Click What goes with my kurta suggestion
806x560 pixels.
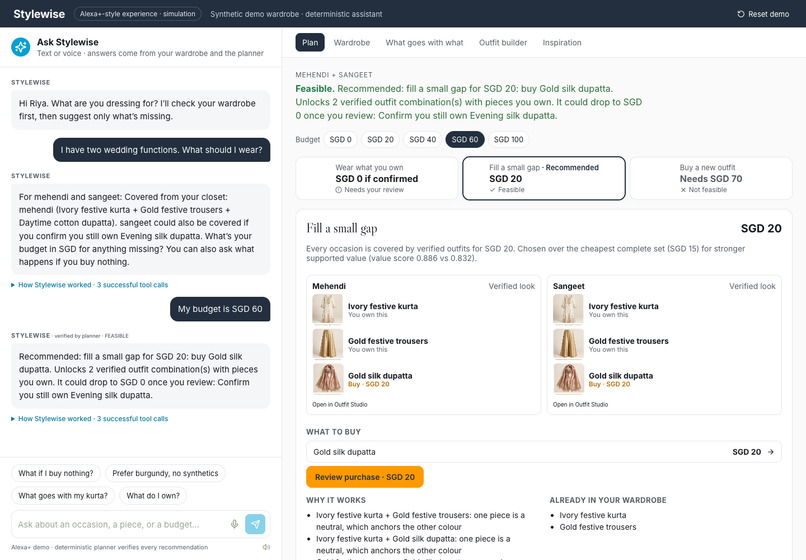click(63, 496)
